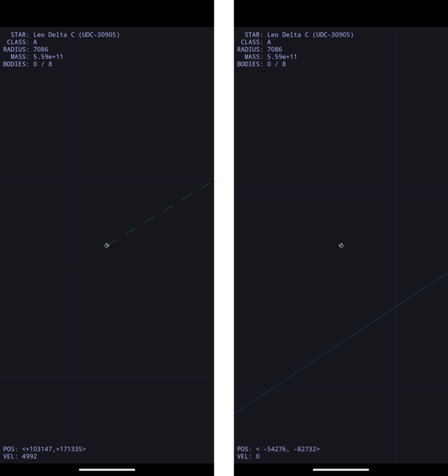Tap 'CLASS: A' in the right screen

click(256, 42)
